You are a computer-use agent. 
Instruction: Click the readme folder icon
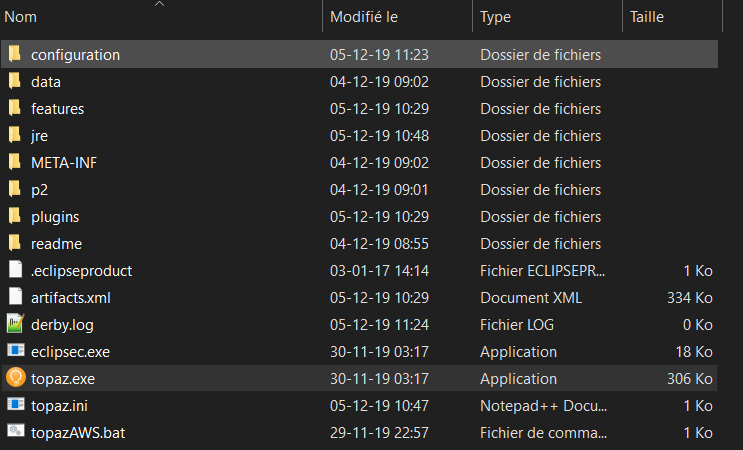[15, 243]
